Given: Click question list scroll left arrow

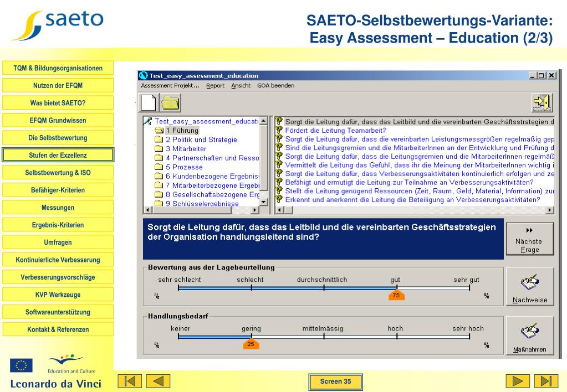Looking at the screenshot, I should (279, 209).
